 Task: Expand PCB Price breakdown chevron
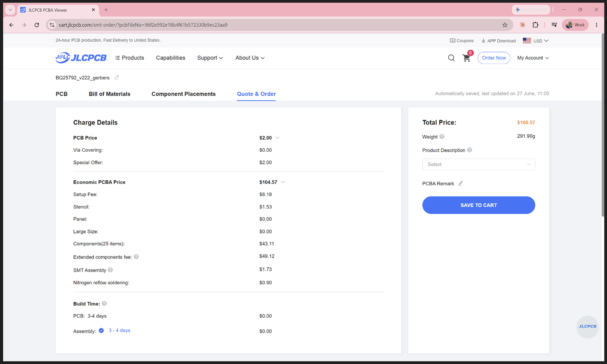(x=278, y=138)
